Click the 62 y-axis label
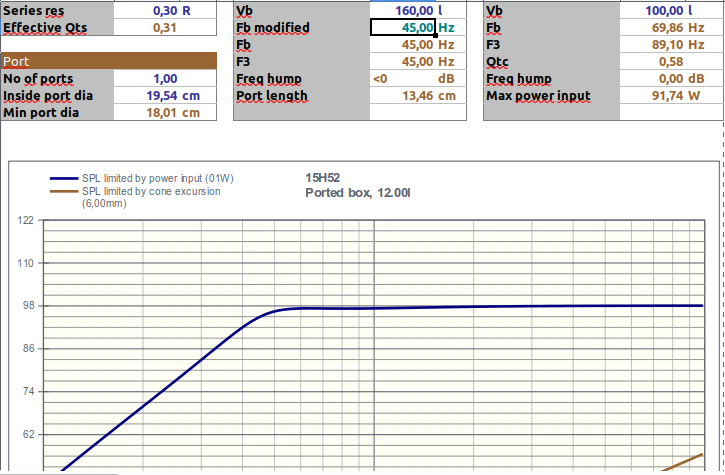The image size is (725, 475). [x=28, y=434]
